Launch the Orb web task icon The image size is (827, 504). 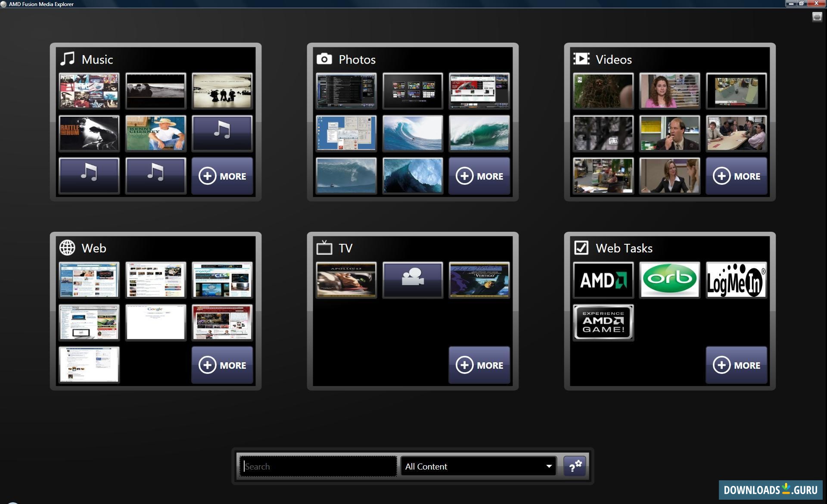(669, 280)
